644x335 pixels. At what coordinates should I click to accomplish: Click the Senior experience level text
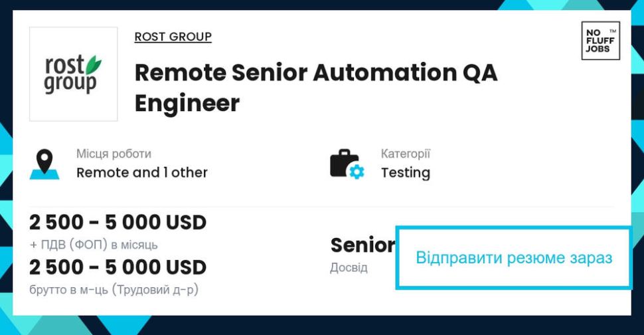[362, 245]
